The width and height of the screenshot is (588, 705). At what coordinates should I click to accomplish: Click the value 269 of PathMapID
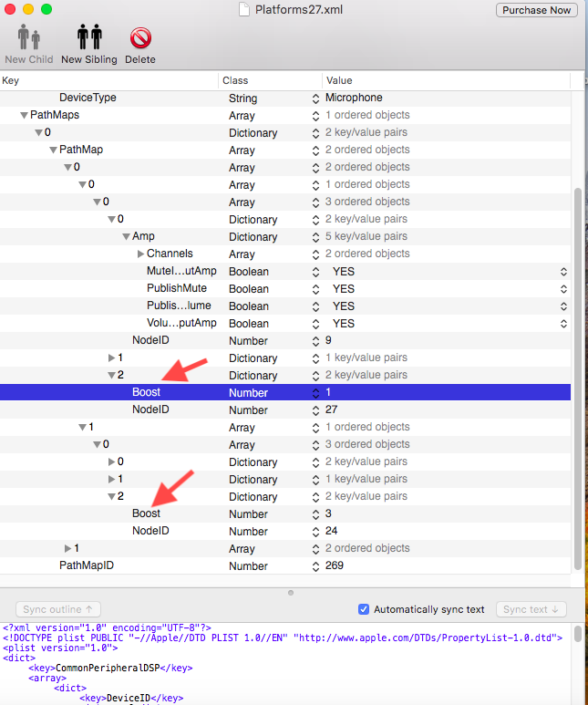click(335, 565)
